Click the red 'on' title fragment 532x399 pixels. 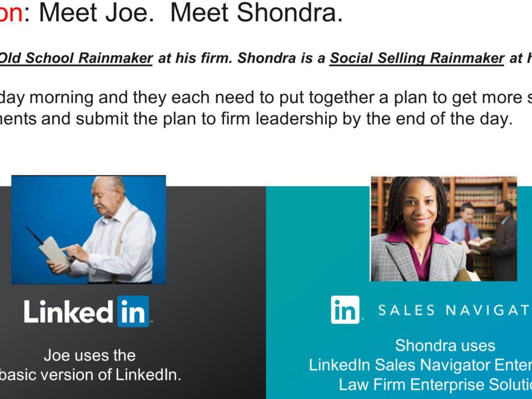(11, 13)
